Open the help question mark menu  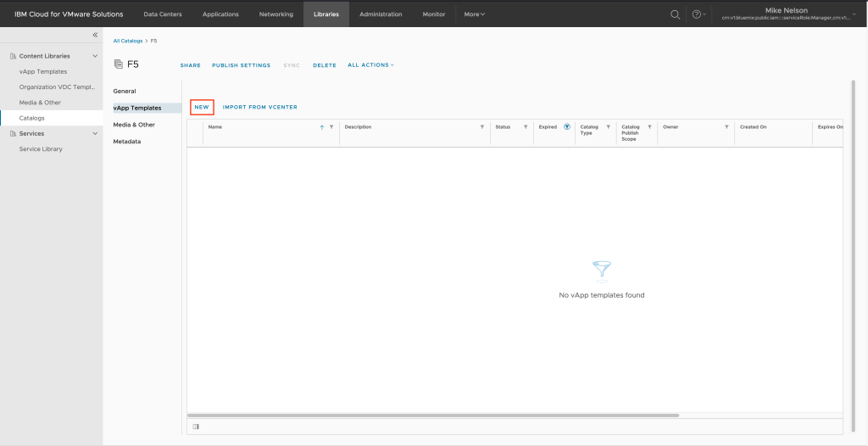(697, 14)
